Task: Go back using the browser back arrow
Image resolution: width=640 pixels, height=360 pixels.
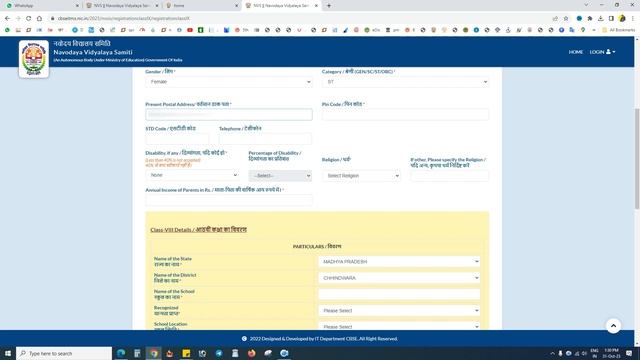Action: (x=7, y=18)
